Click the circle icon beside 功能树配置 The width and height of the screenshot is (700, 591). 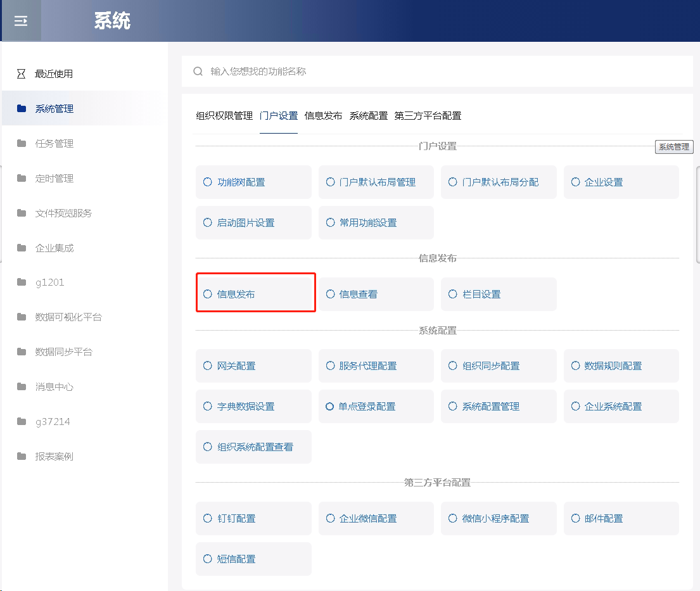click(208, 182)
